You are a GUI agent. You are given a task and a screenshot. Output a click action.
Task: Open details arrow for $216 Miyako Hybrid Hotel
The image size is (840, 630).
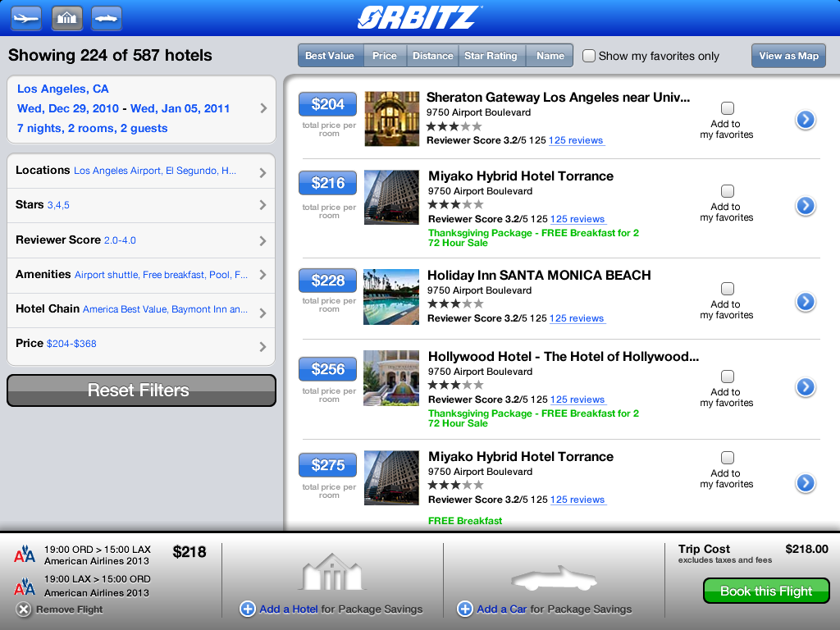tap(806, 205)
